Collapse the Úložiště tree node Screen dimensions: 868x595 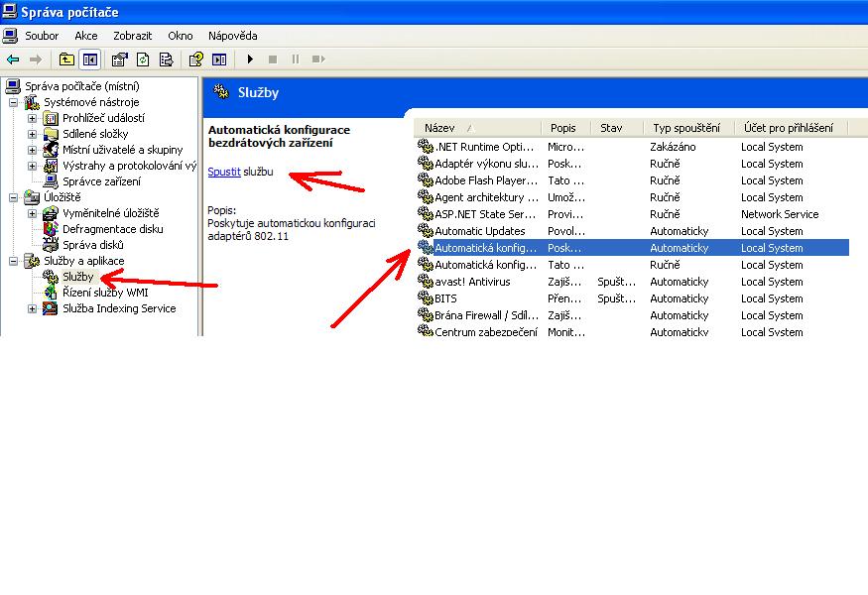14,197
